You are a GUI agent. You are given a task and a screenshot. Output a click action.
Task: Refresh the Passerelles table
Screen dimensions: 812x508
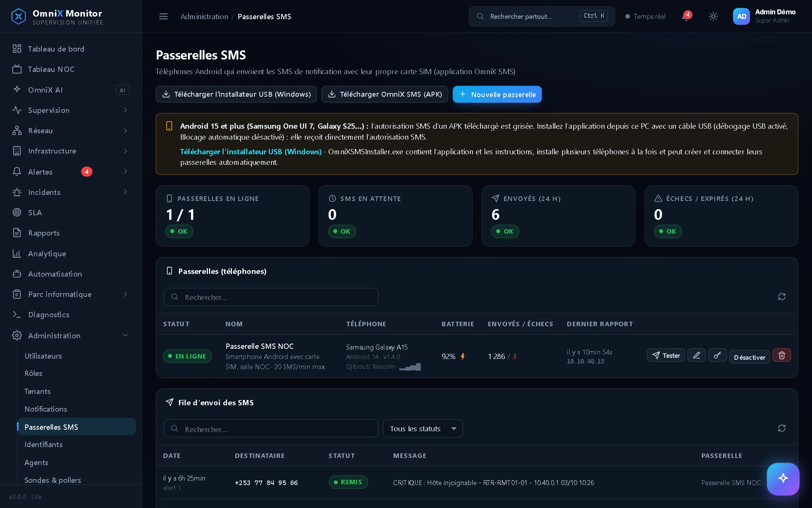782,297
